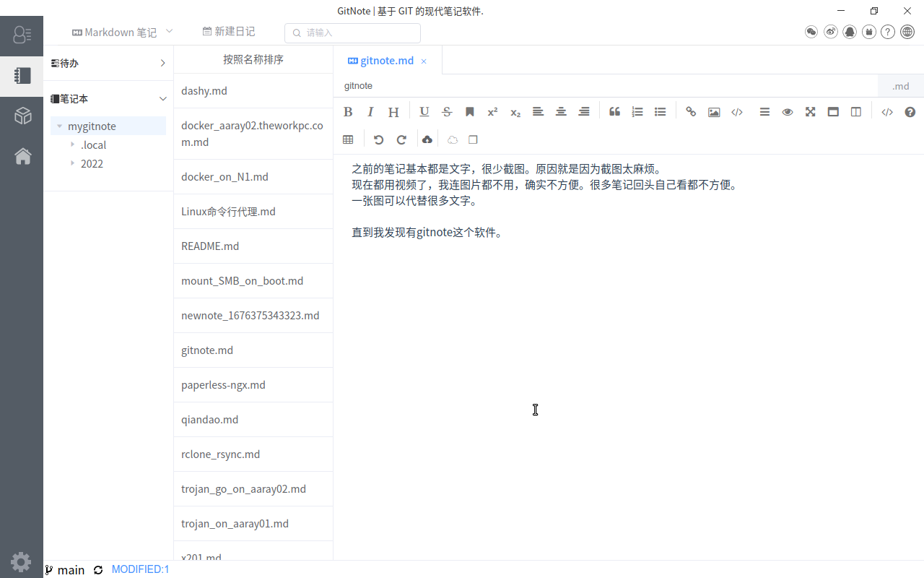Close the gitnote.md tab
924x578 pixels.
tap(424, 61)
